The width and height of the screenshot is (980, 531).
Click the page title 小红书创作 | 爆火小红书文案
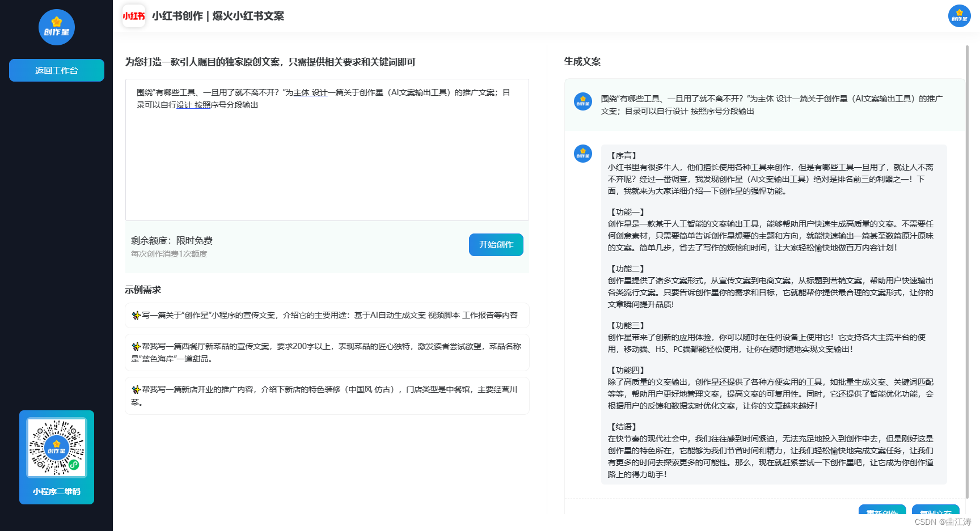pyautogui.click(x=218, y=16)
